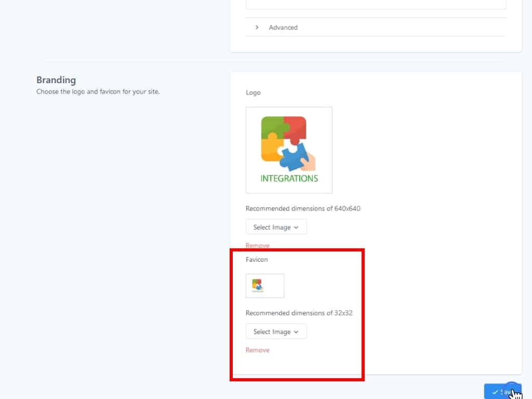This screenshot has height=399, width=532.
Task: Click the green INTEGRATIONS text in the logo
Action: [289, 178]
